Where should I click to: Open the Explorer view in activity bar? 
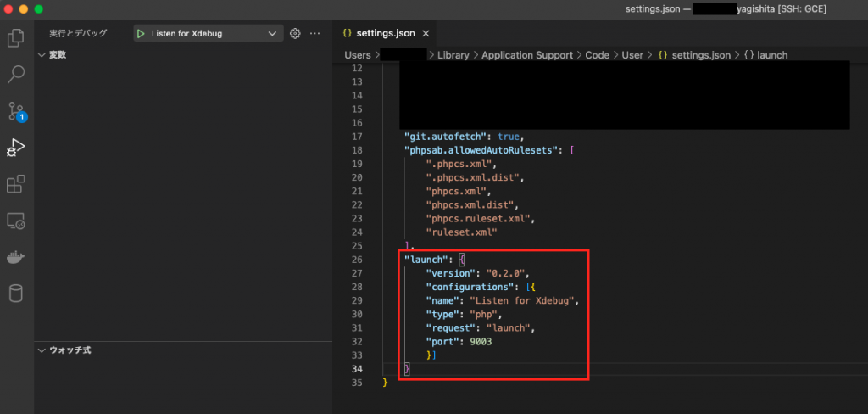tap(16, 37)
